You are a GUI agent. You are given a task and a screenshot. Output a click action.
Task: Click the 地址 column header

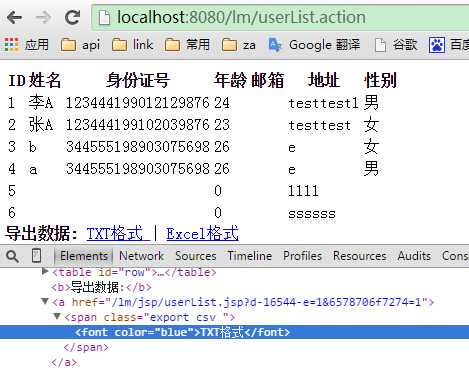pos(324,80)
